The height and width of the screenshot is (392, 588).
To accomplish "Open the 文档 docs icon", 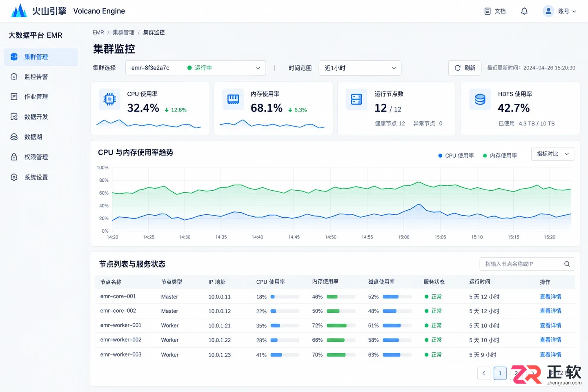I will pos(487,11).
